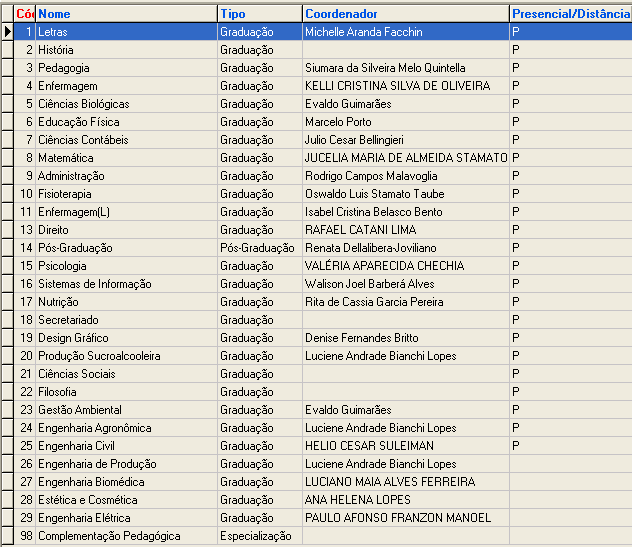Click the Cód column header
This screenshot has width=632, height=547.
25,14
